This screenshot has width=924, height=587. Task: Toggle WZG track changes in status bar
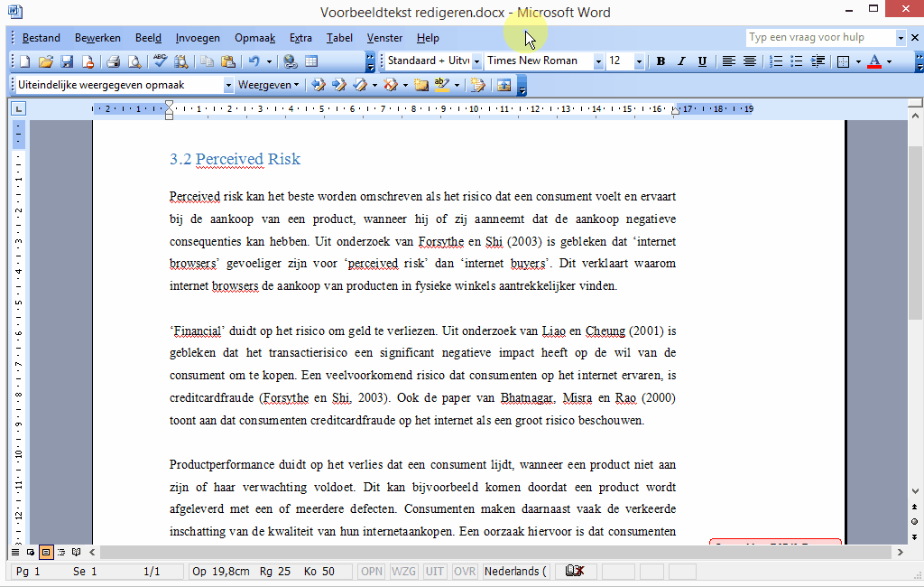(403, 571)
